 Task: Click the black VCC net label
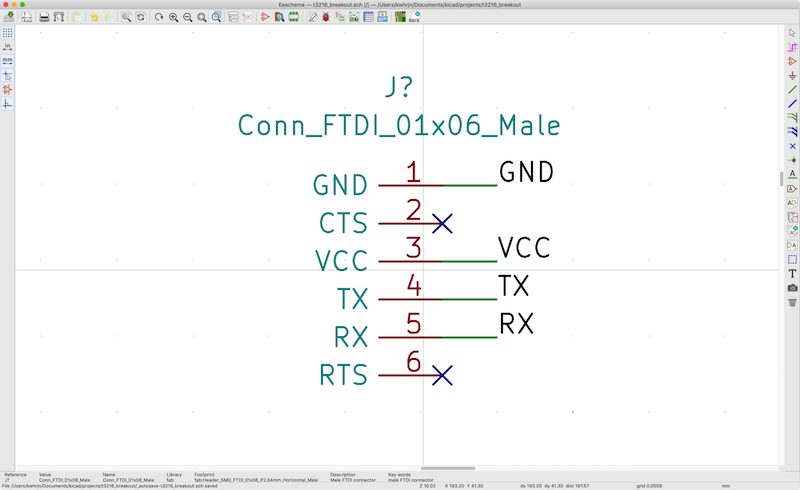pyautogui.click(x=524, y=248)
